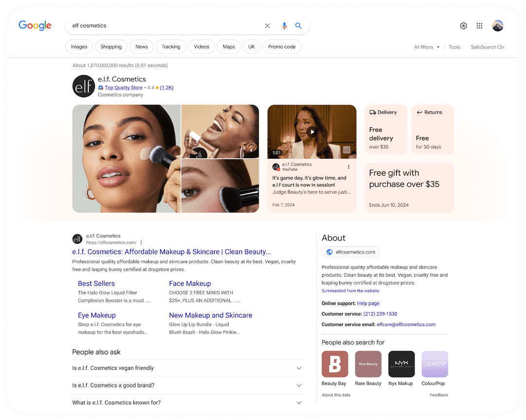Image resolution: width=526 pixels, height=420 pixels.
Task: Open the Returns free for 30 days card
Action: pos(433,129)
